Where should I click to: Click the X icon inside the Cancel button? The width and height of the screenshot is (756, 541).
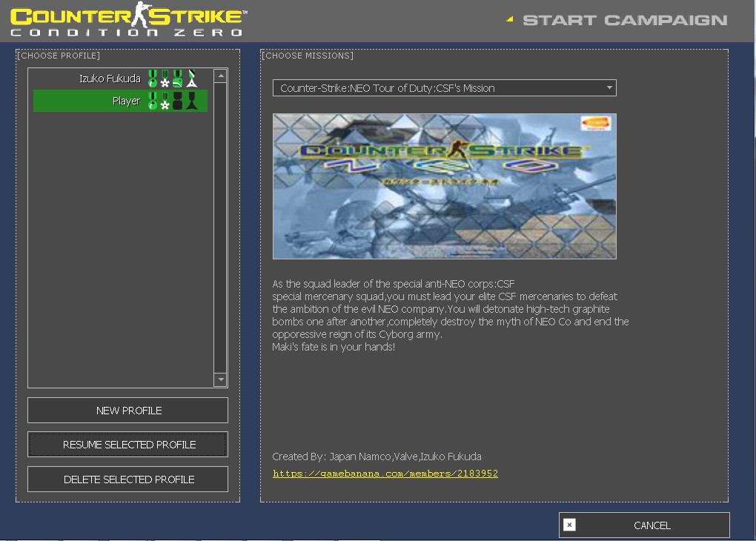pos(569,525)
